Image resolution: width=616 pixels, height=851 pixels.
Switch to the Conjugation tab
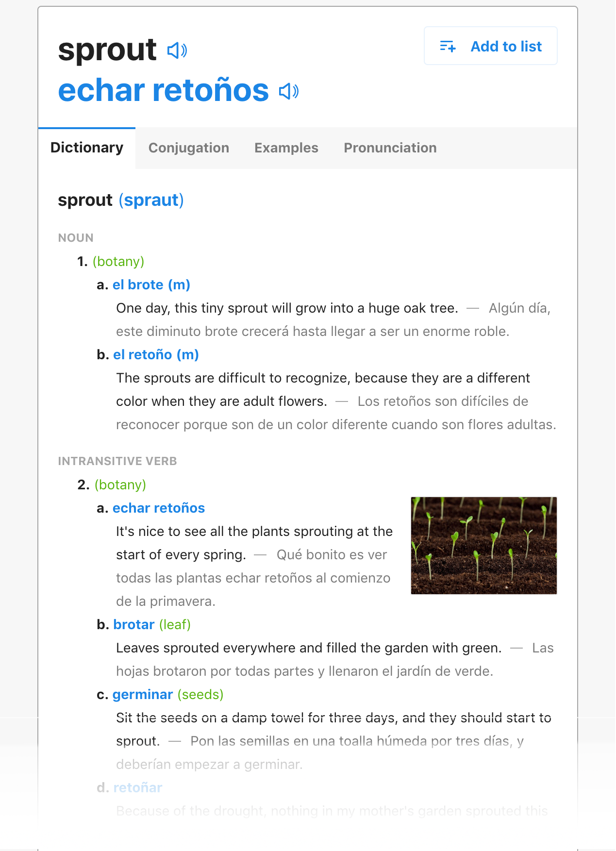click(189, 148)
